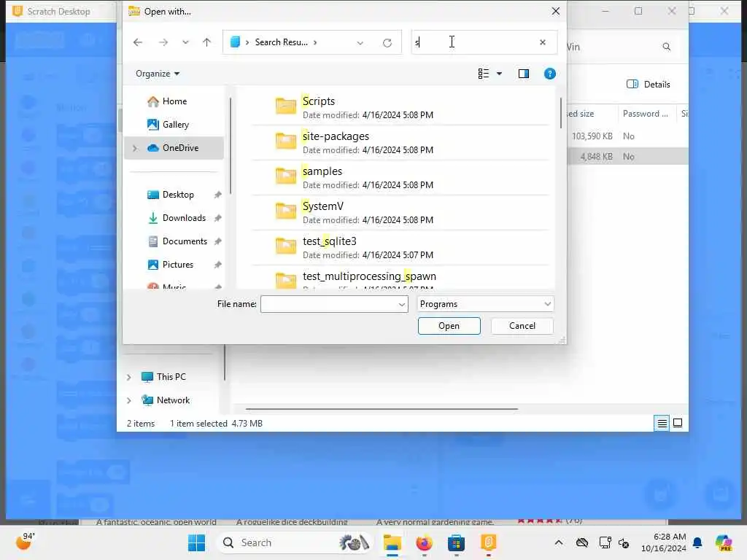Expand the File name dropdown arrow

click(402, 304)
